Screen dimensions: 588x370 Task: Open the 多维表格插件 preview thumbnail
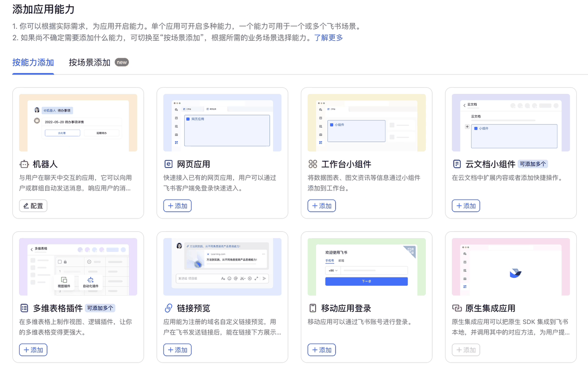[78, 267]
